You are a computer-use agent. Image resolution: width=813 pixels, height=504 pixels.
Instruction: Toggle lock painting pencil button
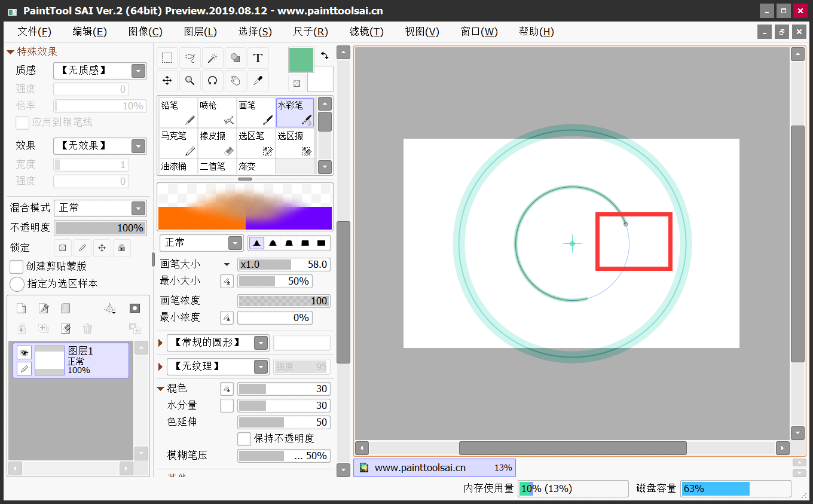coord(82,248)
